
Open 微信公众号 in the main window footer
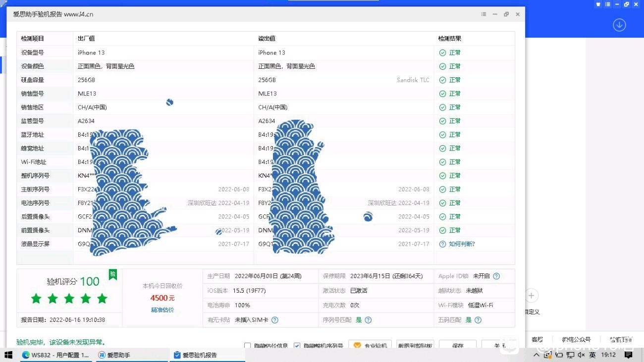[x=576, y=339]
